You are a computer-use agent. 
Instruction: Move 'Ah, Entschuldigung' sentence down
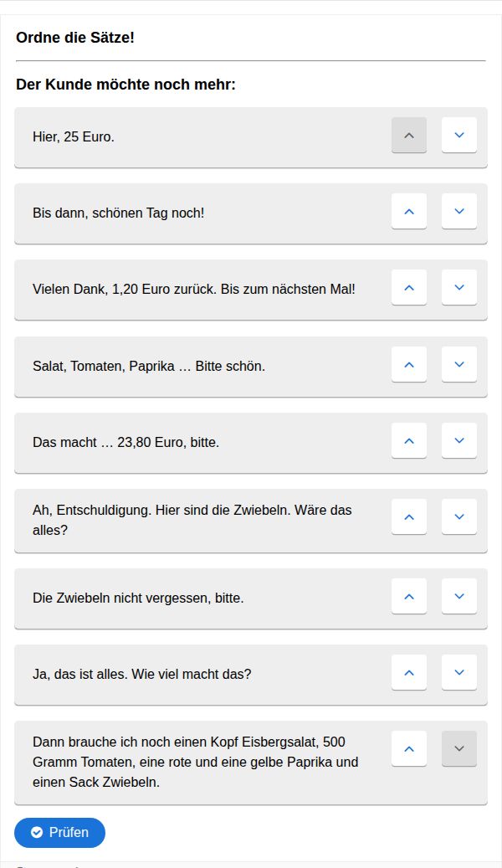point(459,516)
